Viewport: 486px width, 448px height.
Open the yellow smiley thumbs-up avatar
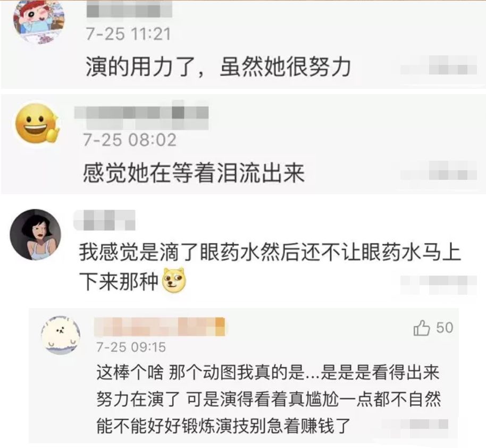click(37, 123)
